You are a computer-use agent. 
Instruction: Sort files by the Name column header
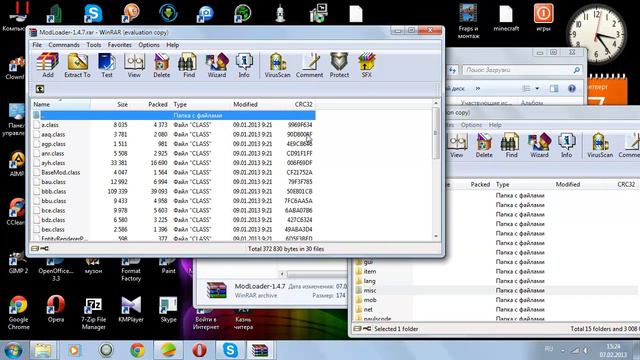pyautogui.click(x=61, y=104)
